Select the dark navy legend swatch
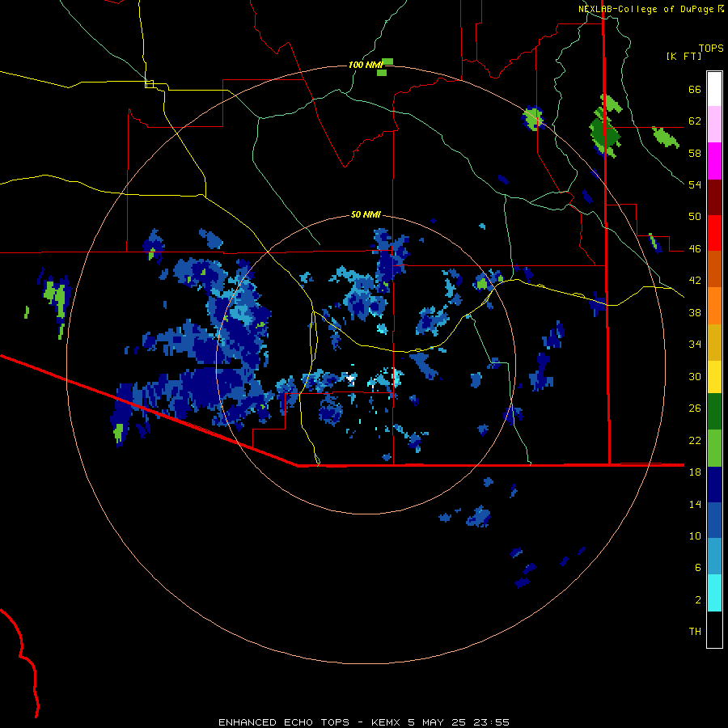The height and width of the screenshot is (728, 728). click(x=714, y=485)
